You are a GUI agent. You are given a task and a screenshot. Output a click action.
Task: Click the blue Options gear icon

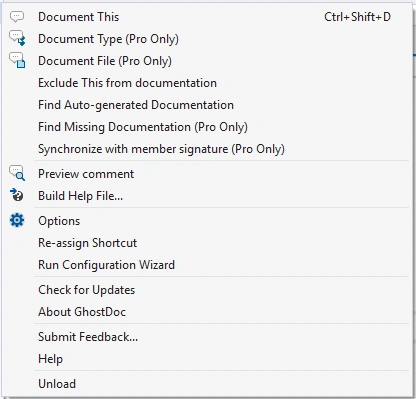tap(17, 221)
